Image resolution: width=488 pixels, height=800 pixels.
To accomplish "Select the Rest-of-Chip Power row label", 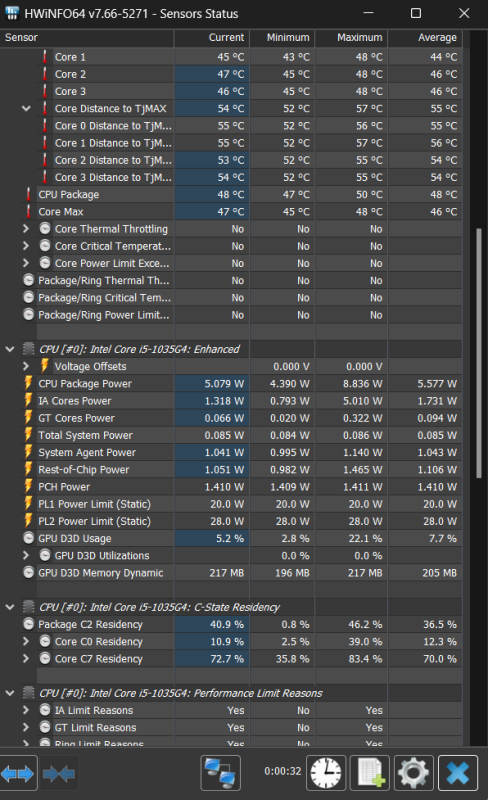I will (x=84, y=469).
